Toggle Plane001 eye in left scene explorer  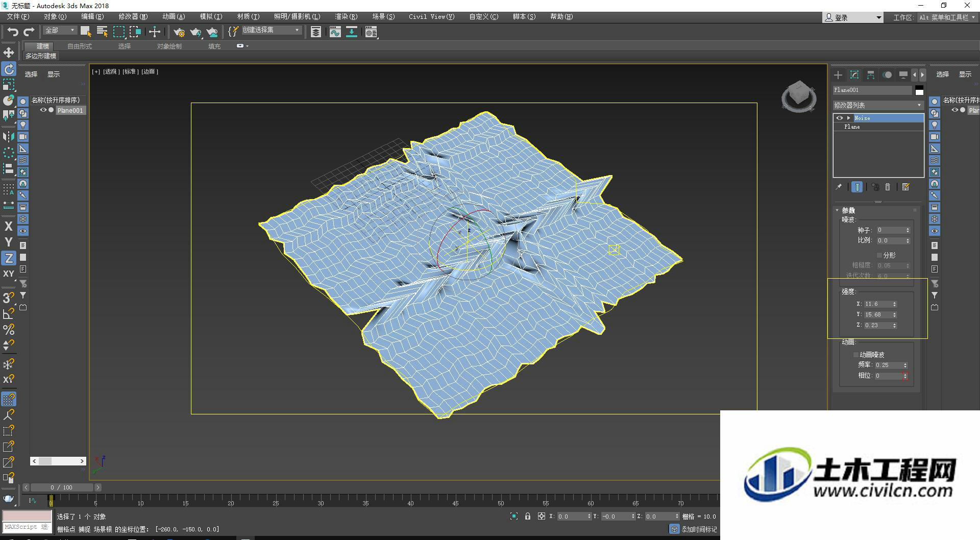coord(43,110)
